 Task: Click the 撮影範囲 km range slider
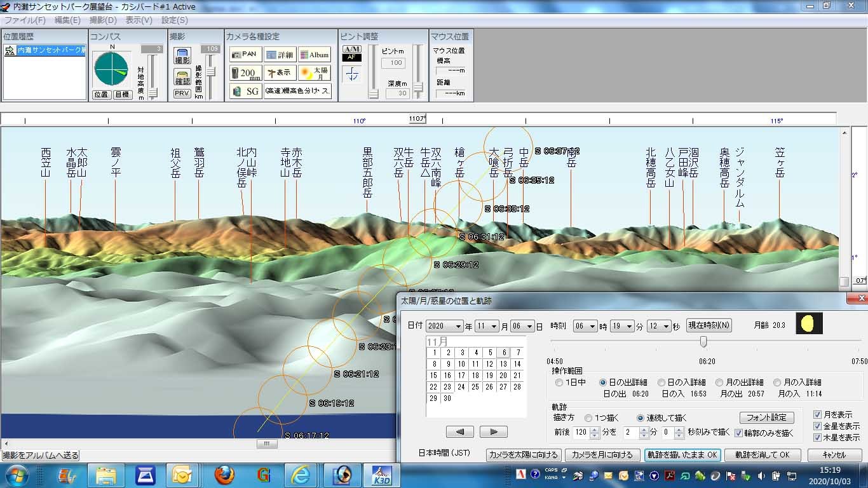(x=210, y=72)
